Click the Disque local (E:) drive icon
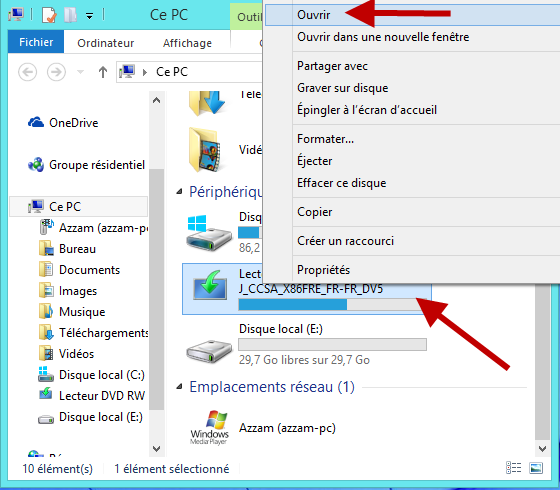The height and width of the screenshot is (490, 560). [x=209, y=351]
